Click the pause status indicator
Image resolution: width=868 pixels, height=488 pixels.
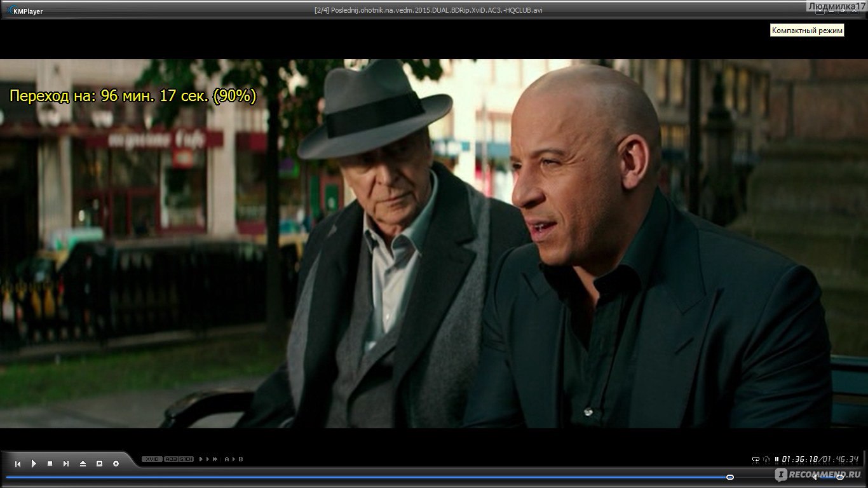[776, 459]
